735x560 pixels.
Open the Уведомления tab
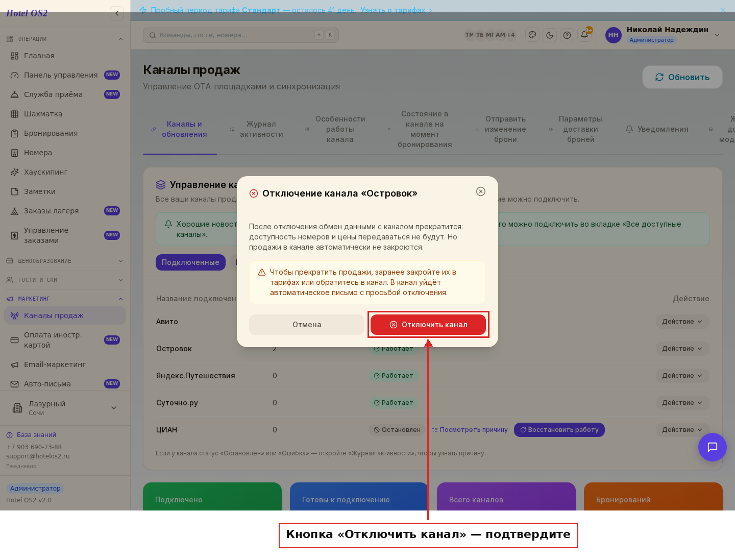pyautogui.click(x=657, y=129)
